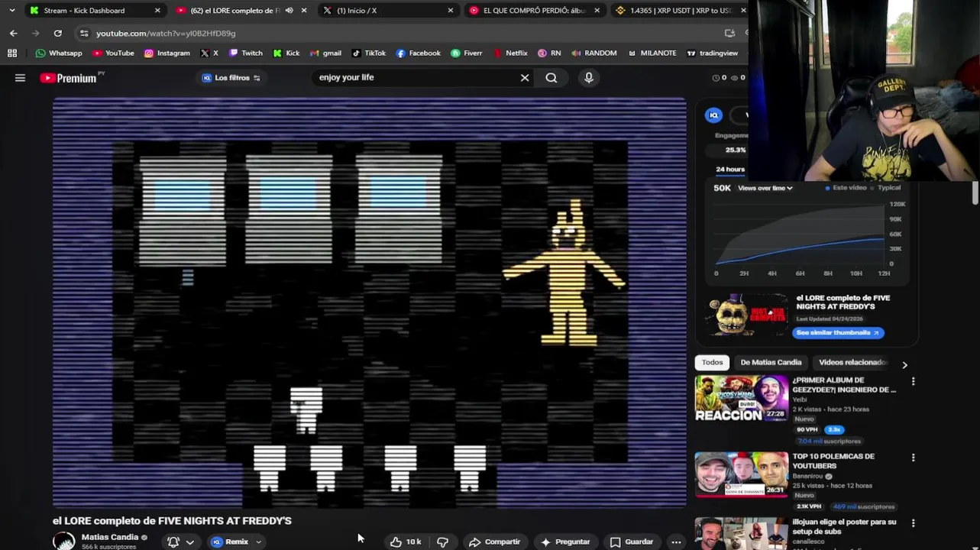Screen dimensions: 980x550
Task: Go back with browser back arrow
Action: point(14,33)
